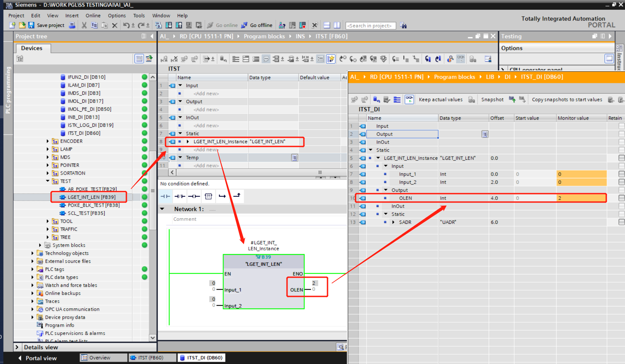Select LGET_INT_LEN [FB39] block in tree
The height and width of the screenshot is (364, 625).
pyautogui.click(x=91, y=197)
